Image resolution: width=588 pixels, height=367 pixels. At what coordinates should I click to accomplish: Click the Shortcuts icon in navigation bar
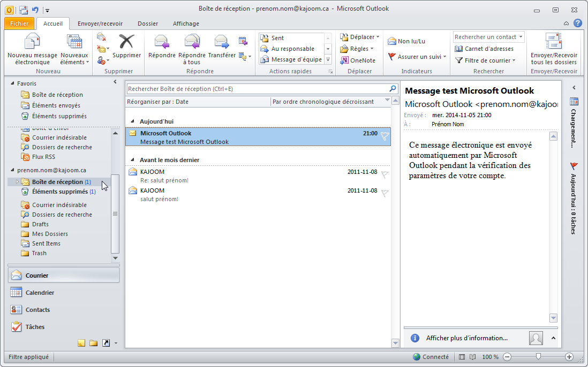point(106,342)
